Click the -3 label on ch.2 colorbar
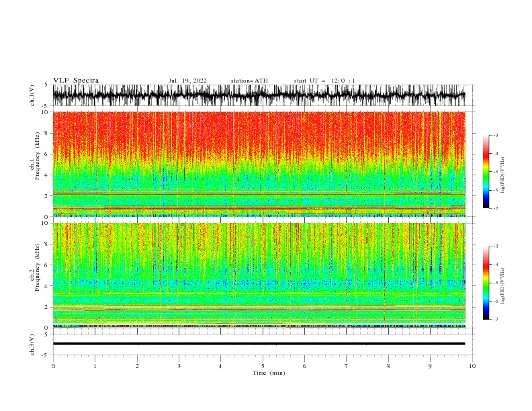Viewport: 532px width, 411px height. click(x=496, y=246)
